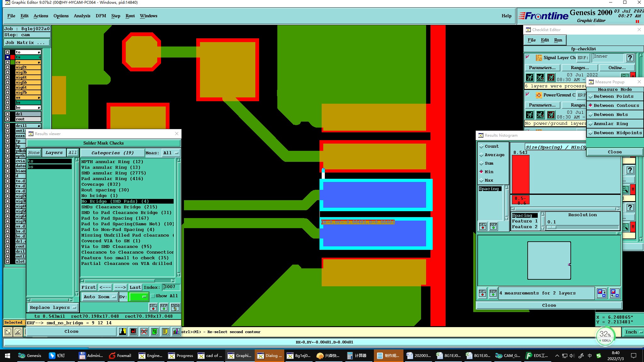Click red-bordered runner icon in Power/Ground row
The image size is (644, 362).
[x=551, y=115]
